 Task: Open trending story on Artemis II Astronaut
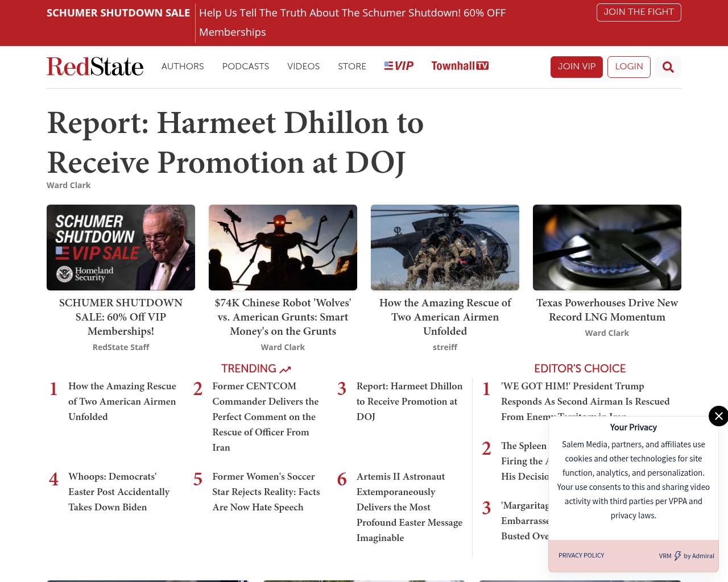(x=409, y=507)
